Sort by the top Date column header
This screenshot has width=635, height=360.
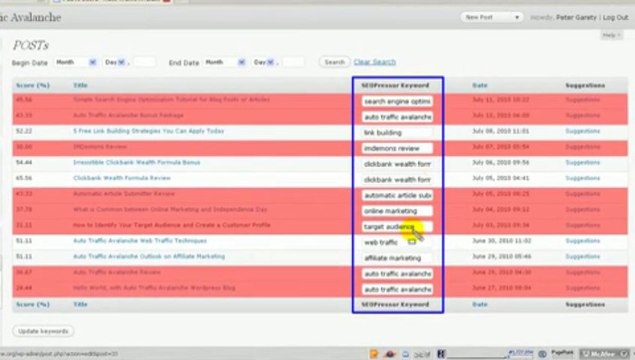coord(480,85)
